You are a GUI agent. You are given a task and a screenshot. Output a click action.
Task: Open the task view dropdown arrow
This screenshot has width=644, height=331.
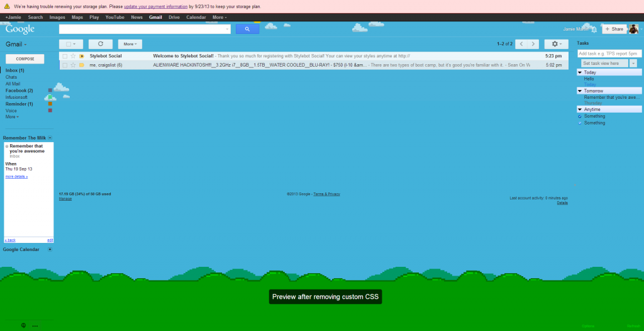(633, 64)
